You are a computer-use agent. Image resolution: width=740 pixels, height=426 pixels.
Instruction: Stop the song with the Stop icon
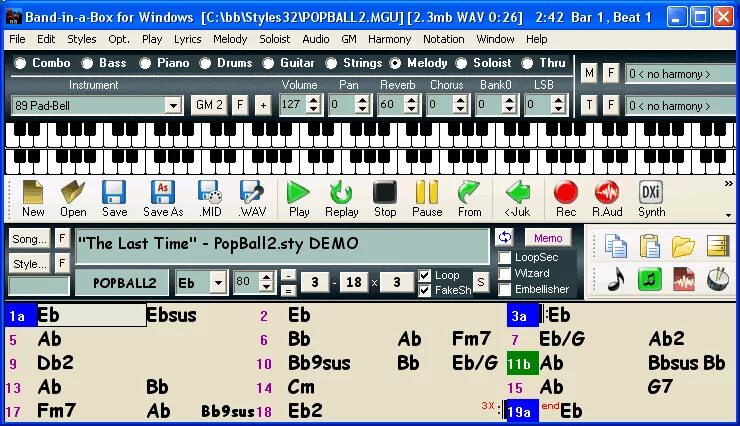(x=385, y=193)
